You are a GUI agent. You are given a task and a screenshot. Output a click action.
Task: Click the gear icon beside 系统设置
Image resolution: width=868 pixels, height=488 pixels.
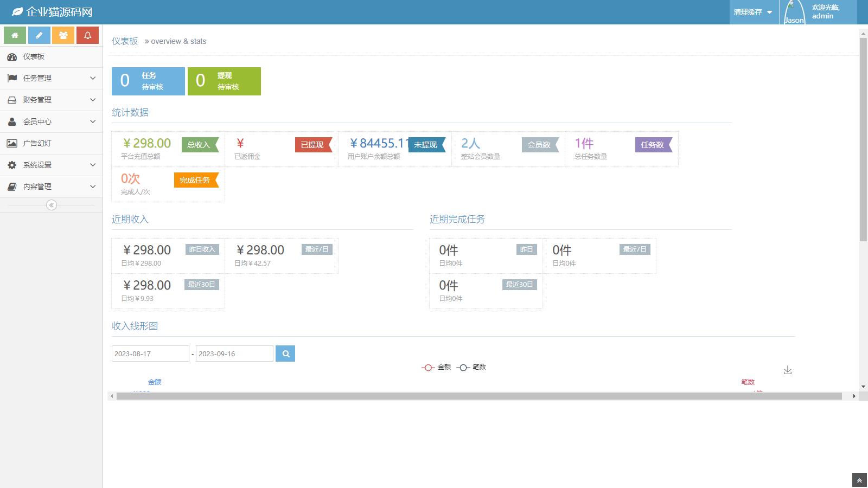point(12,165)
